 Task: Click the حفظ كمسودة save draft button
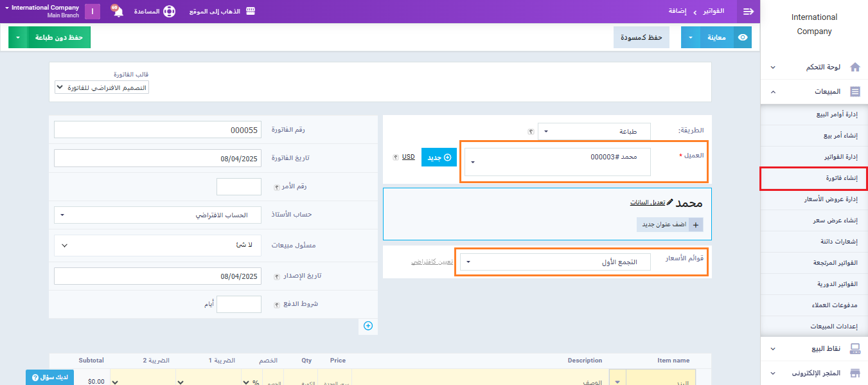coord(641,37)
